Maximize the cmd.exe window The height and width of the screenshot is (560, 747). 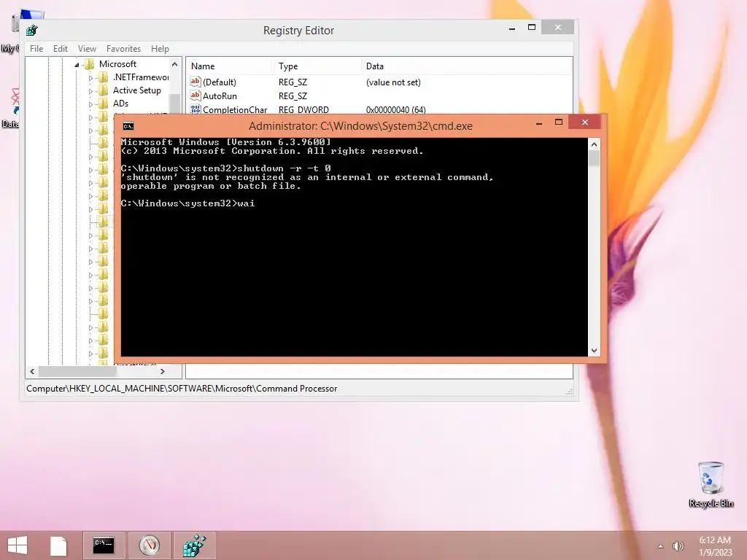[x=559, y=122]
